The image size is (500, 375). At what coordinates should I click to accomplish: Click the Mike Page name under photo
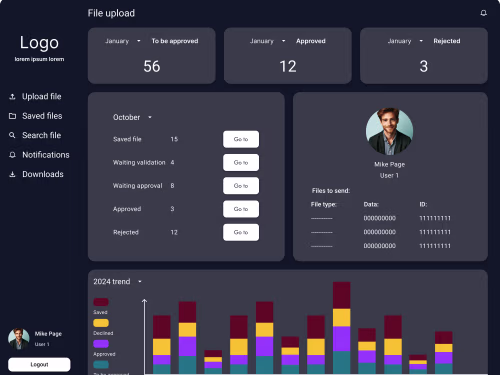coord(389,164)
